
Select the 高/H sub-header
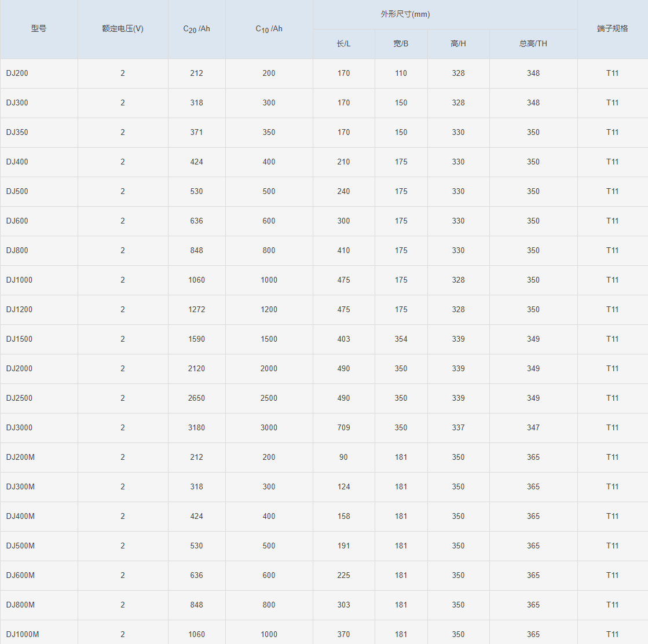click(458, 44)
